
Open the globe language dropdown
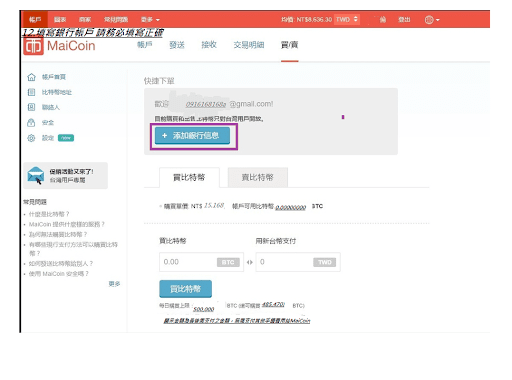tap(432, 20)
